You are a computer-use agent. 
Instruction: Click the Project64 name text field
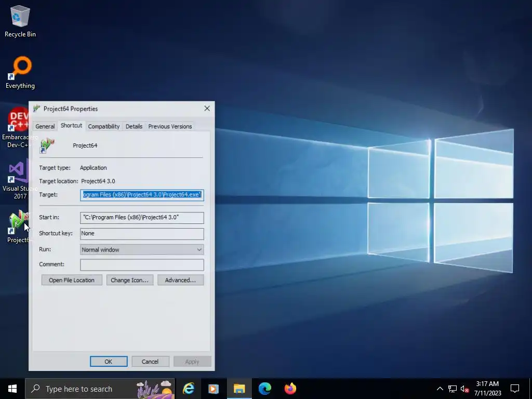tap(85, 145)
